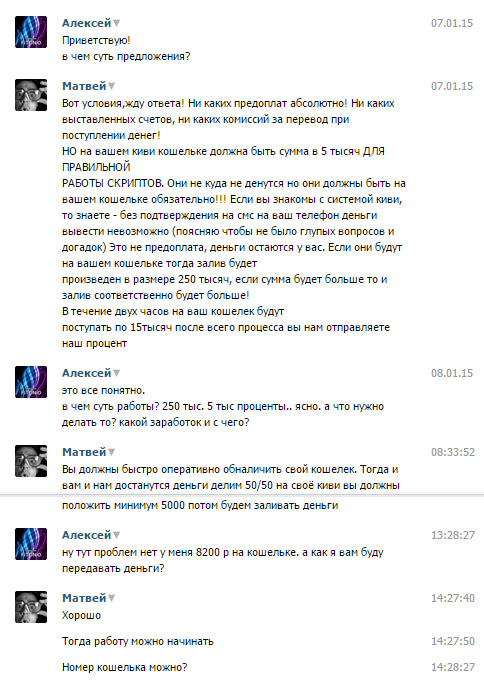The image size is (484, 682).
Task: Click Матвей's avatar on the 08:33:52 message
Action: pos(31,461)
